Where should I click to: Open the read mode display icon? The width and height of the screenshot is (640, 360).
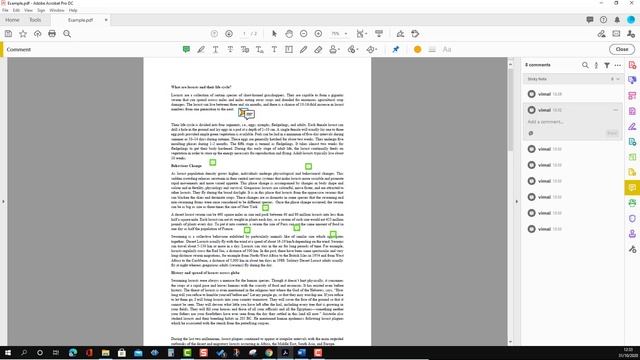pyautogui.click(x=379, y=34)
